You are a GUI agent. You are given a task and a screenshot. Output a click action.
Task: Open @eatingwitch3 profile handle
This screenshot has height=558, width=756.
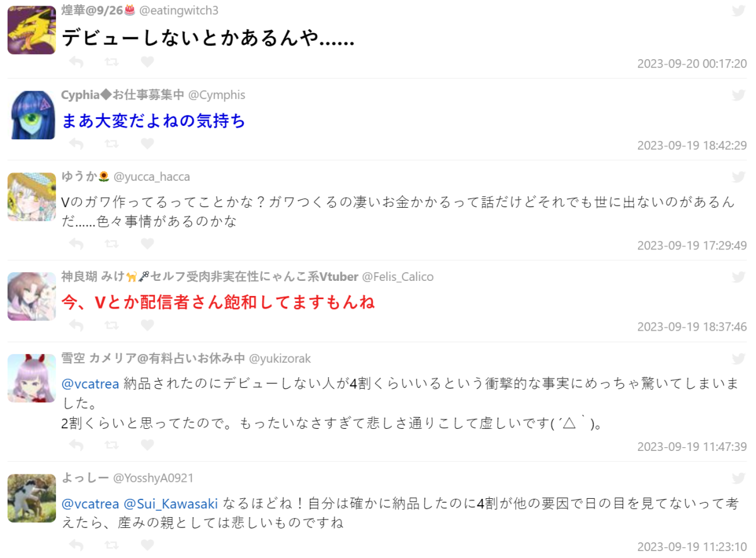click(178, 10)
